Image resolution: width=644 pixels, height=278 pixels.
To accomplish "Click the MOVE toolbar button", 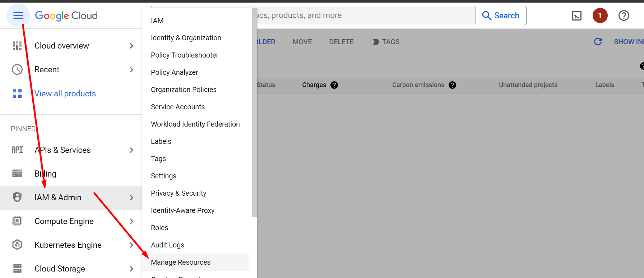I will pyautogui.click(x=302, y=42).
